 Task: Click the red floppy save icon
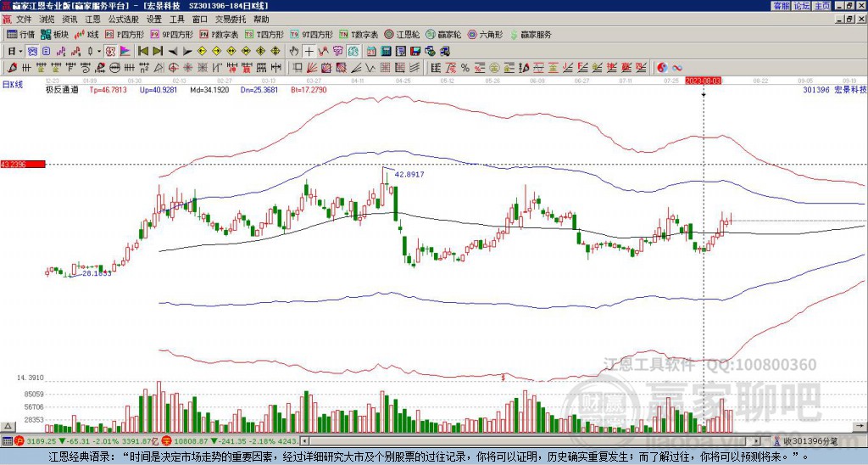pos(415,52)
